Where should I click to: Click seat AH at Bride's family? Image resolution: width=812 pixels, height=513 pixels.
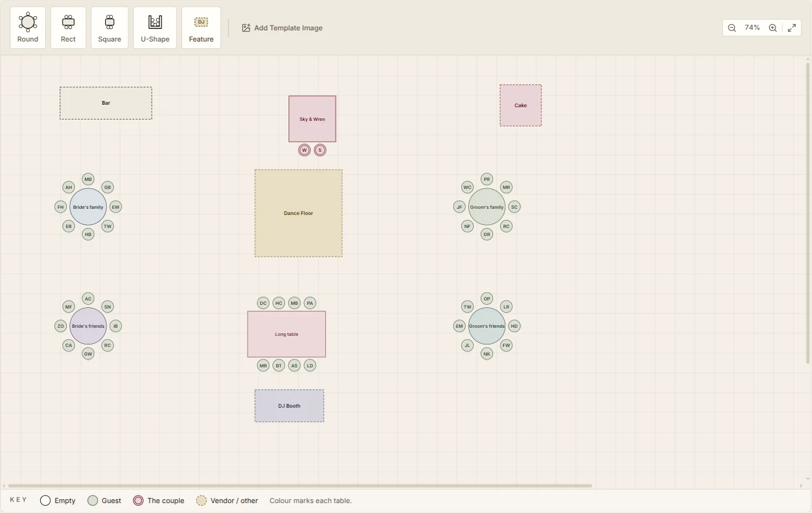(69, 187)
